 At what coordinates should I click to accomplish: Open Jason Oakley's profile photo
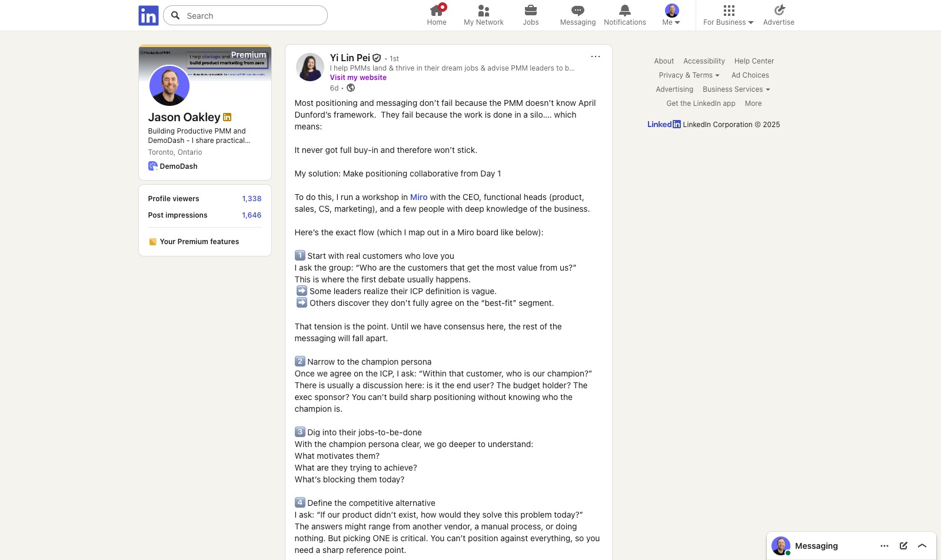point(169,85)
